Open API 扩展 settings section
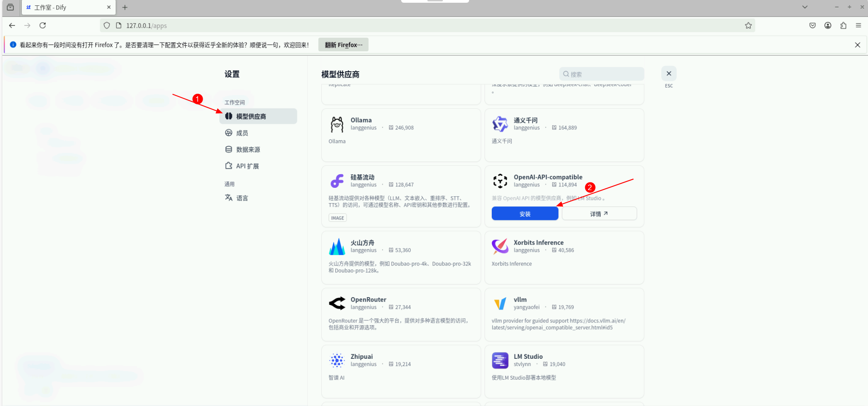 [258, 166]
